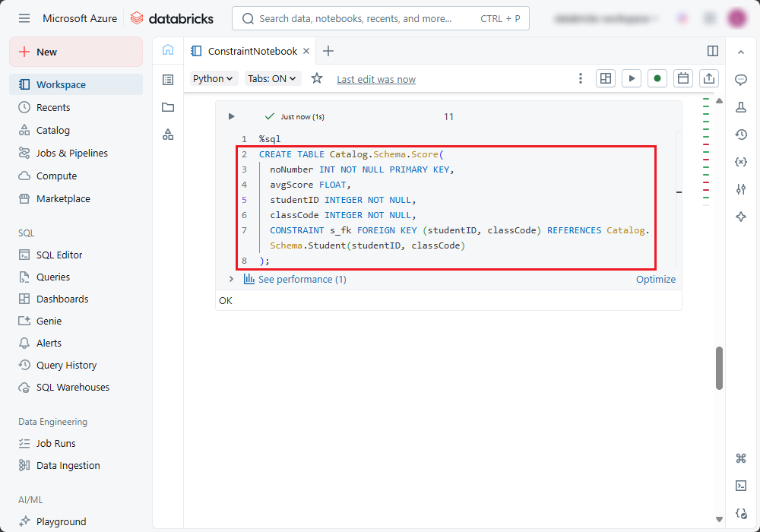This screenshot has height=532, width=760.
Task: Click the New button
Action: [x=76, y=52]
